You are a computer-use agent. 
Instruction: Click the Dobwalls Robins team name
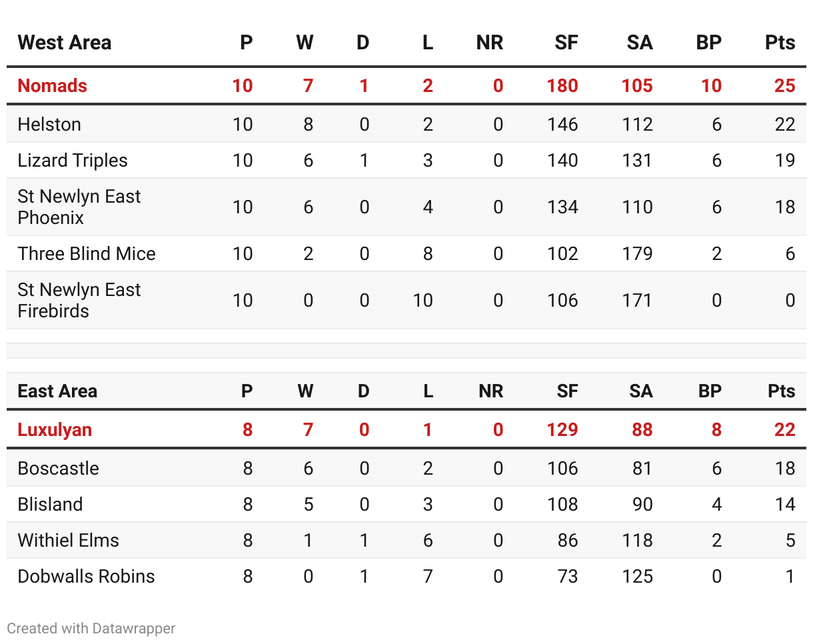(x=86, y=576)
